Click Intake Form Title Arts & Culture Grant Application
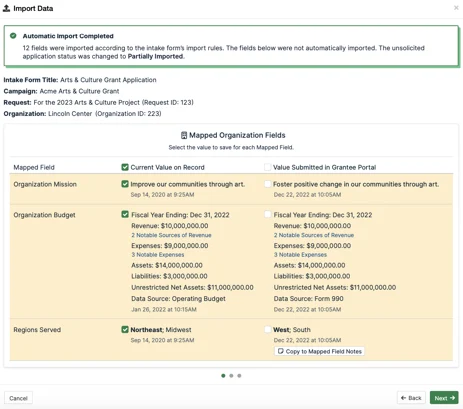 tap(80, 80)
